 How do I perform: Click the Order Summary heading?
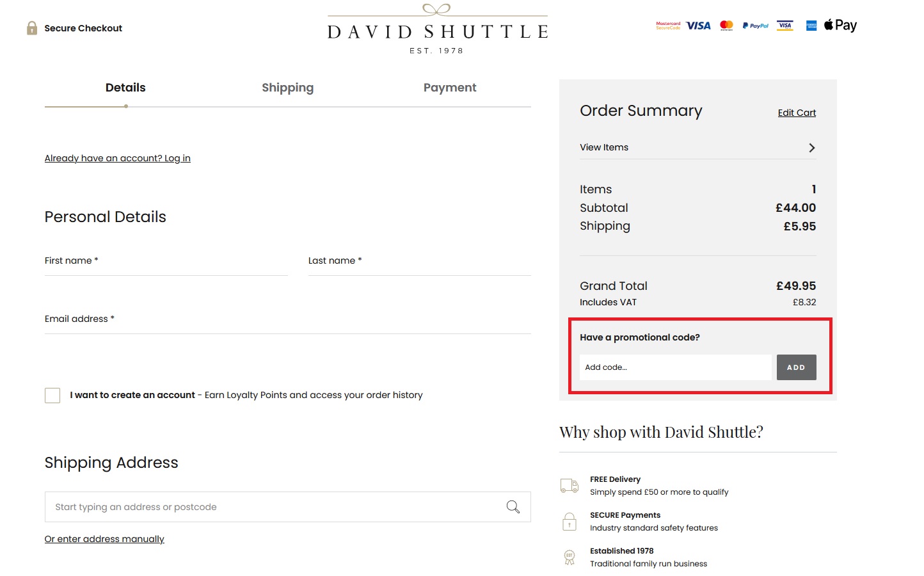coord(641,111)
